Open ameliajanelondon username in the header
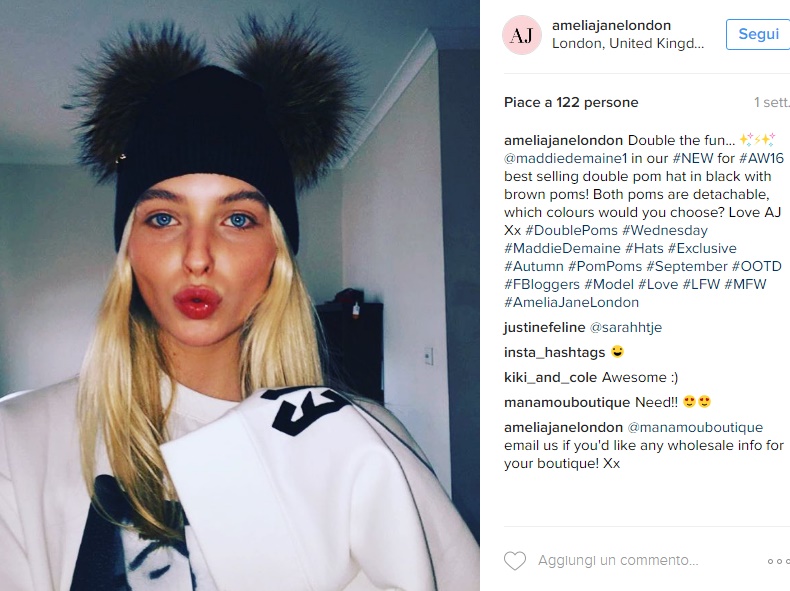Image resolution: width=790 pixels, height=591 pixels. (x=611, y=26)
